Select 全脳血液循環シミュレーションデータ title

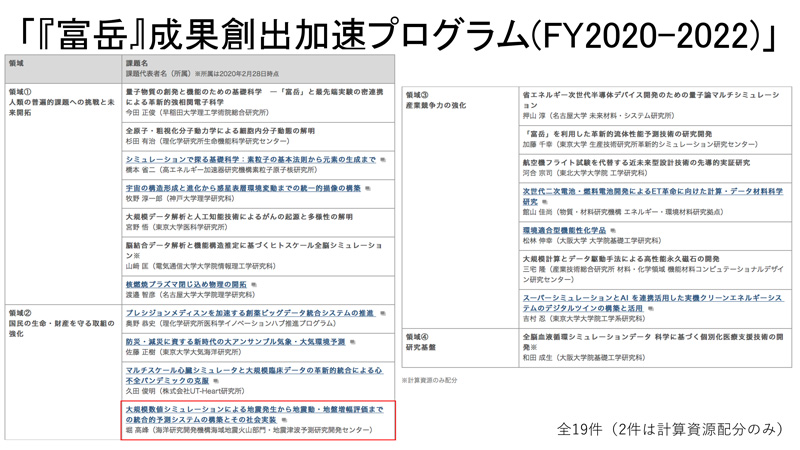tap(653, 342)
